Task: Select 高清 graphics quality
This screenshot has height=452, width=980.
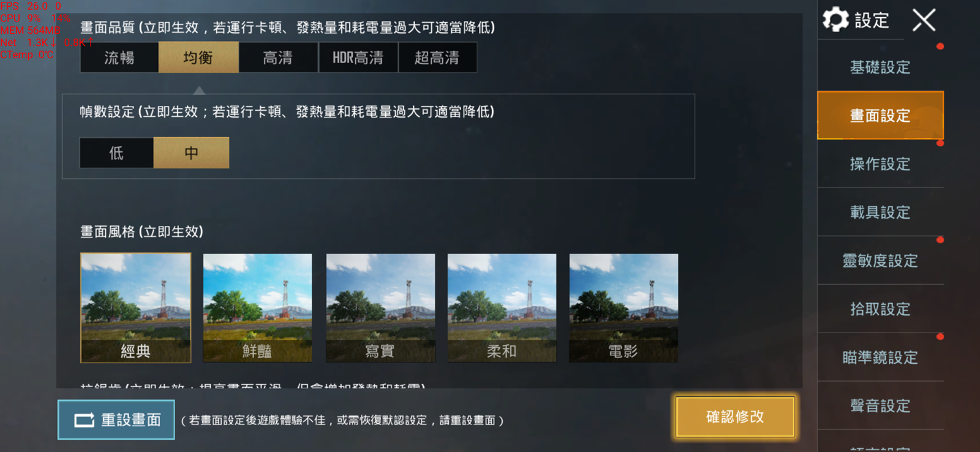Action: [x=278, y=58]
